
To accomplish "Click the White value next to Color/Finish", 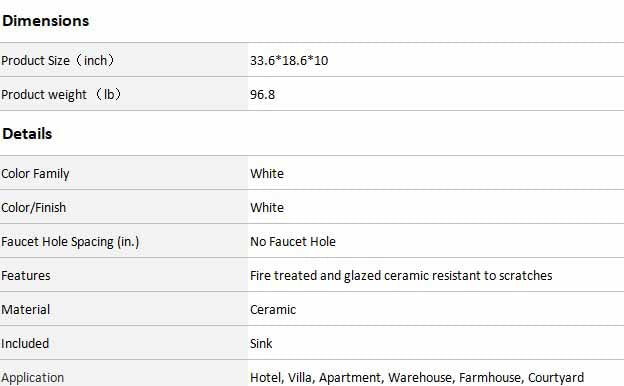I will coord(267,207).
